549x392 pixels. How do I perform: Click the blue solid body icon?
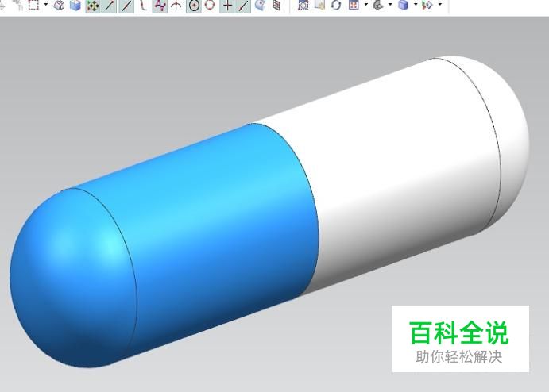[75, 5]
